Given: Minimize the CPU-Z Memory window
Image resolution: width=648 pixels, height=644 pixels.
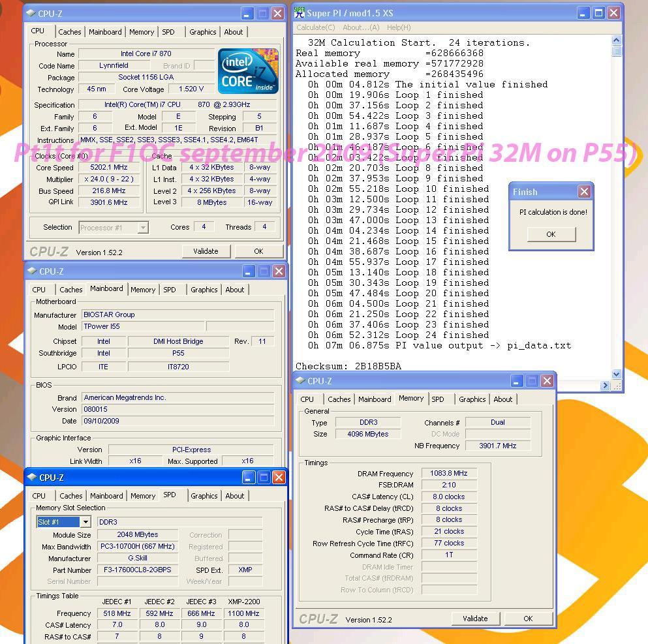Looking at the screenshot, I should click(x=516, y=381).
